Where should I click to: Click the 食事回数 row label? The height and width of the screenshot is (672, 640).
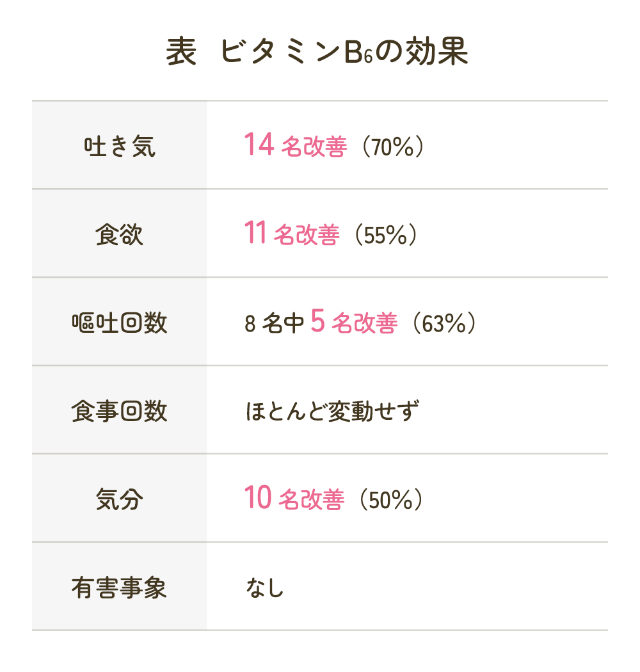click(x=120, y=412)
